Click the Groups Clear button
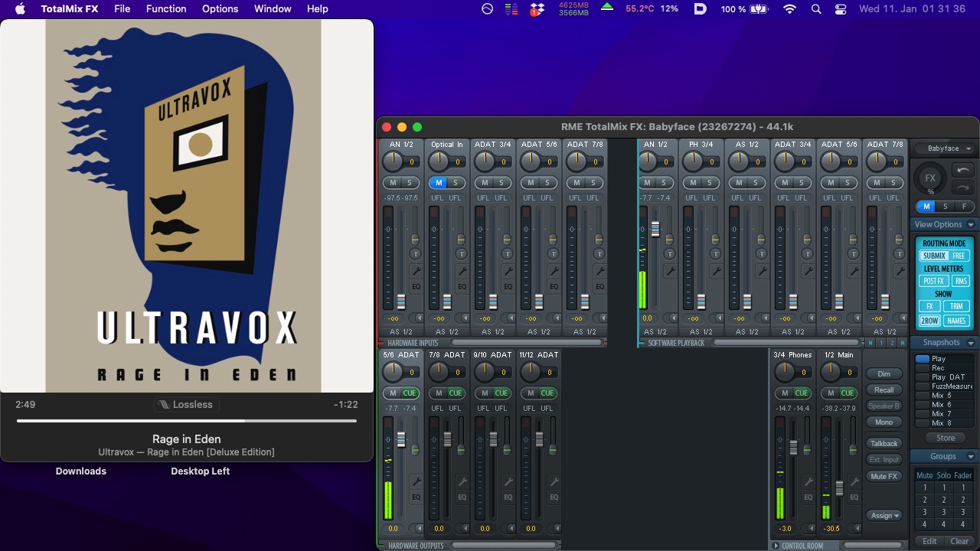Screen dimensions: 980x551 (x=959, y=541)
